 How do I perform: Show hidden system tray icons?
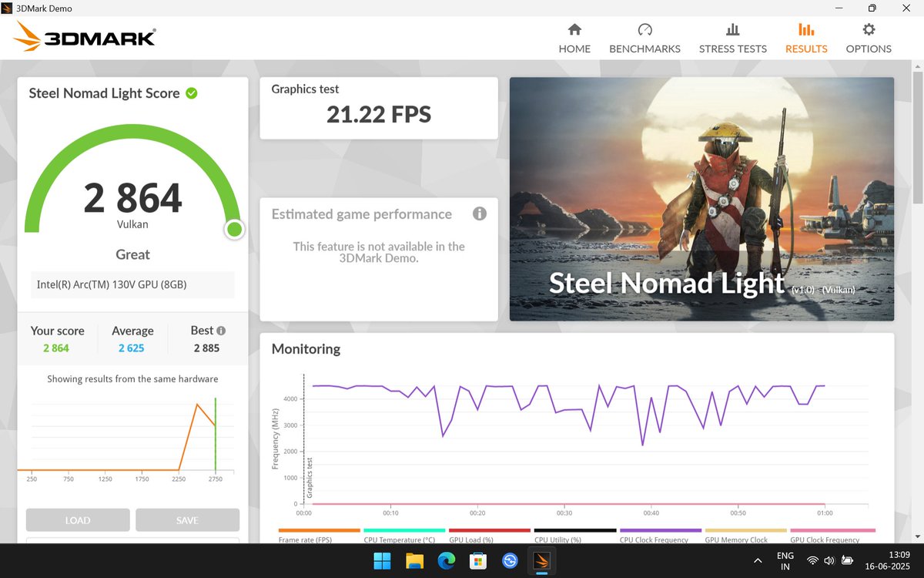pyautogui.click(x=758, y=561)
